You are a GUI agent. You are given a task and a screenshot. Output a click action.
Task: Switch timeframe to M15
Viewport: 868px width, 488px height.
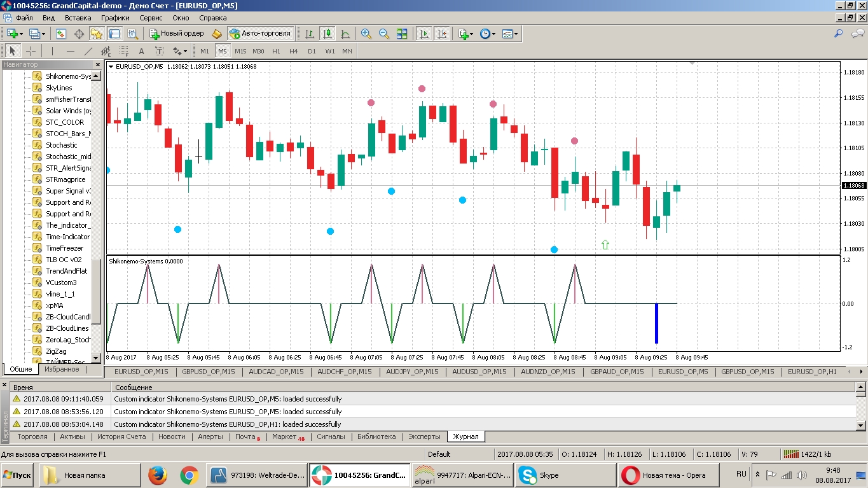click(240, 51)
